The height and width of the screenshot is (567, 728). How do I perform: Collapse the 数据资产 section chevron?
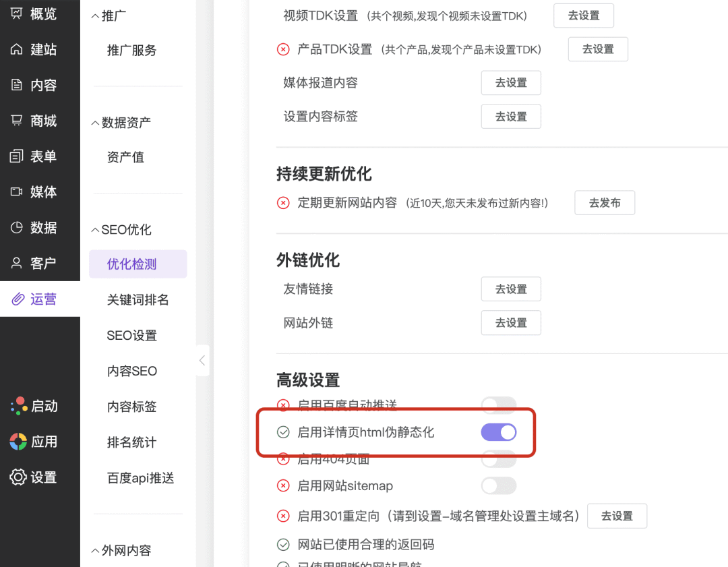[x=95, y=123]
